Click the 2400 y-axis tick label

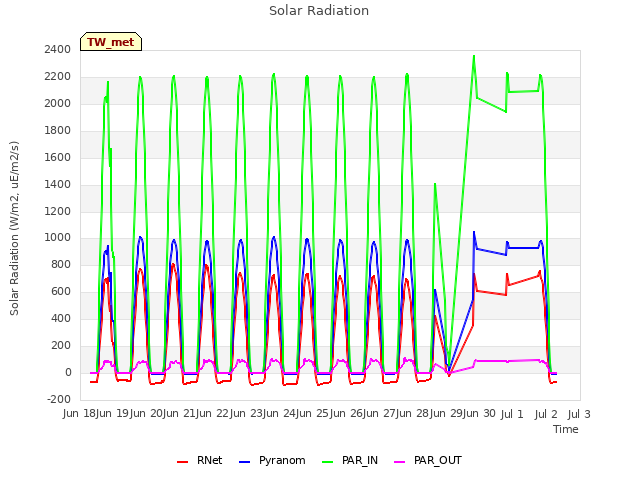58,49
